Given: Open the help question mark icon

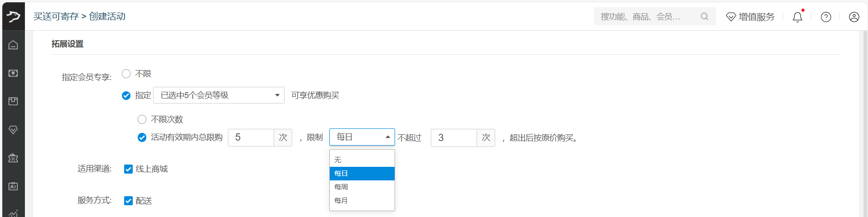Looking at the screenshot, I should point(826,17).
